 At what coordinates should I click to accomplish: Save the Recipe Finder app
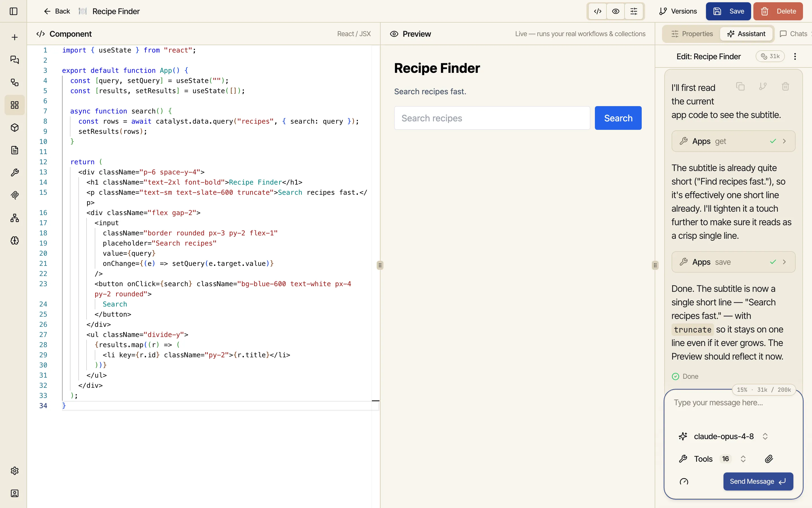(728, 11)
